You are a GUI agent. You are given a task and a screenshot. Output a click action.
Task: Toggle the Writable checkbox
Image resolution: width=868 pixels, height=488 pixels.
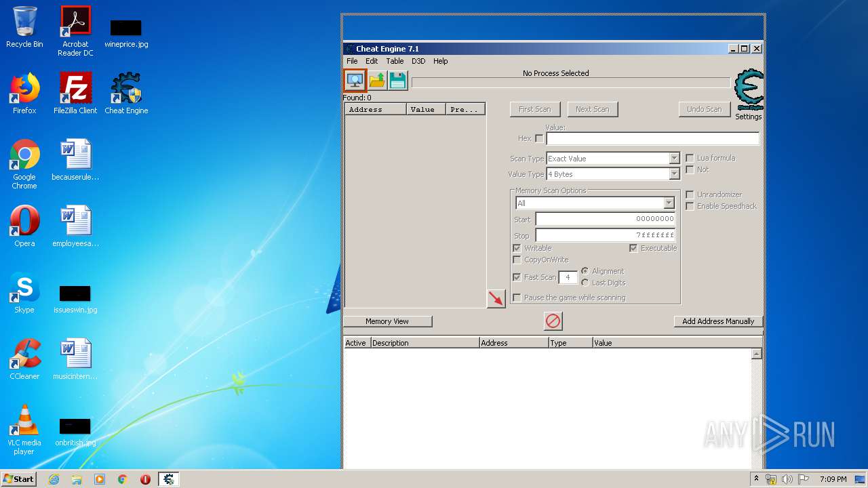[x=517, y=248]
